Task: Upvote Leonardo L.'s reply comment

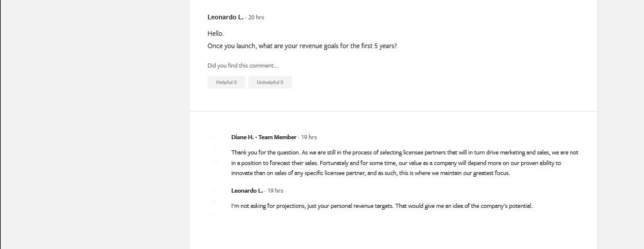Action: point(214,191)
